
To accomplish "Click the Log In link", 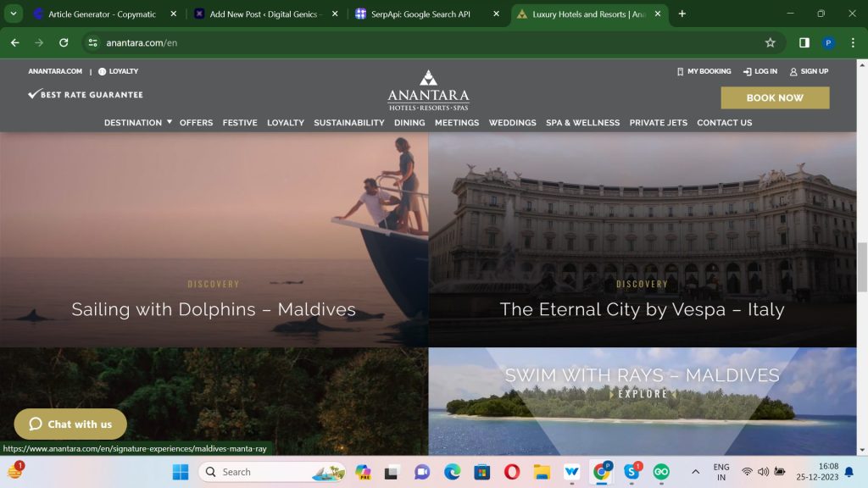I will coord(759,71).
